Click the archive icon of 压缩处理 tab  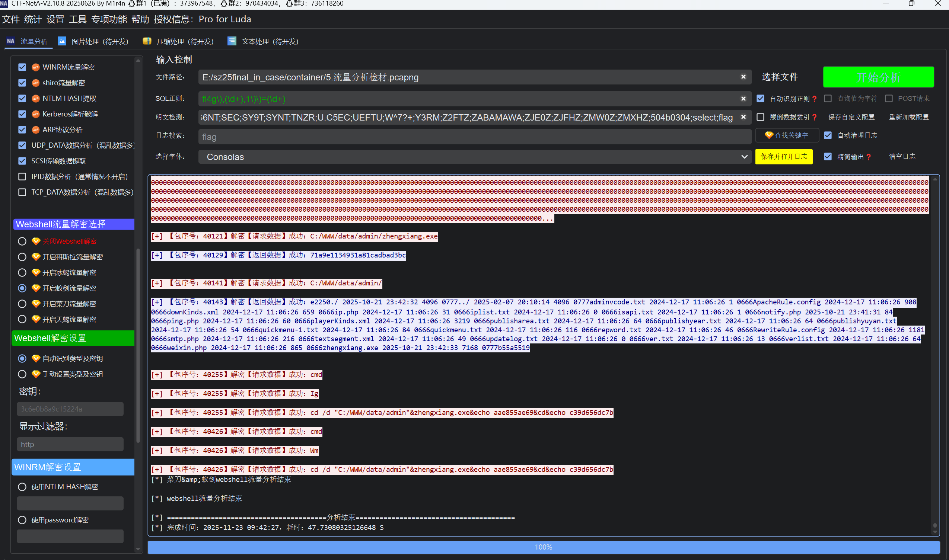(x=147, y=41)
